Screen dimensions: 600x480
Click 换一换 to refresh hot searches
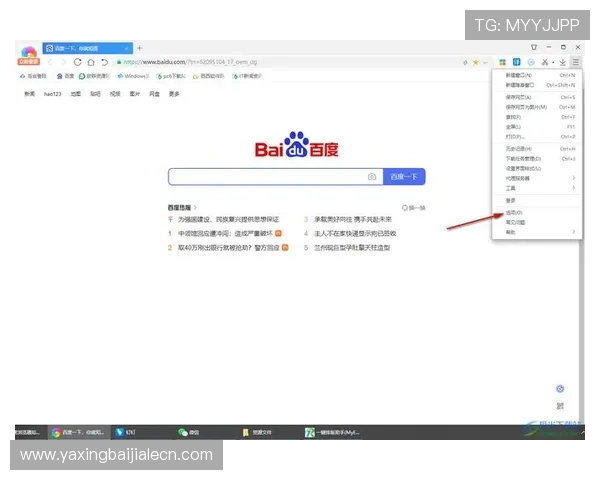point(414,208)
